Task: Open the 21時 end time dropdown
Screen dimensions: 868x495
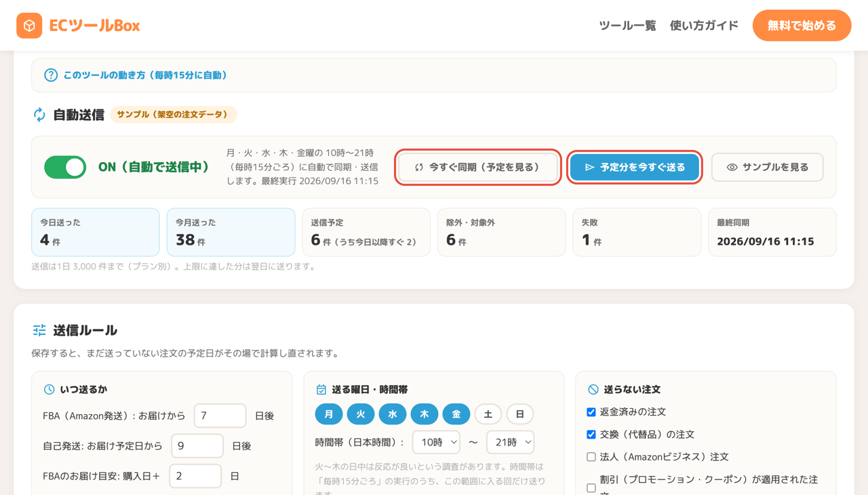Action: [x=510, y=442]
